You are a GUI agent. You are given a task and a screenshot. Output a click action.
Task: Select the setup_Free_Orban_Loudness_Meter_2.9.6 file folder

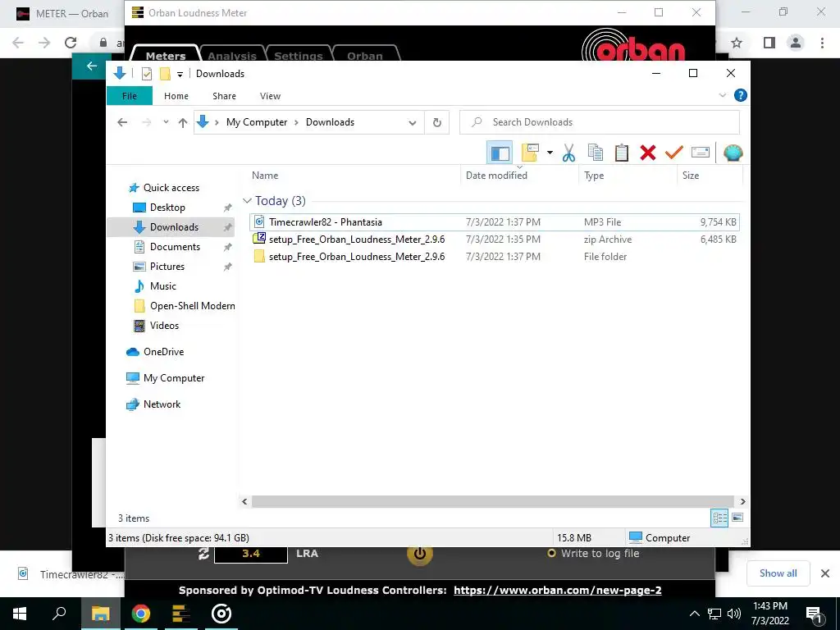[495, 256]
